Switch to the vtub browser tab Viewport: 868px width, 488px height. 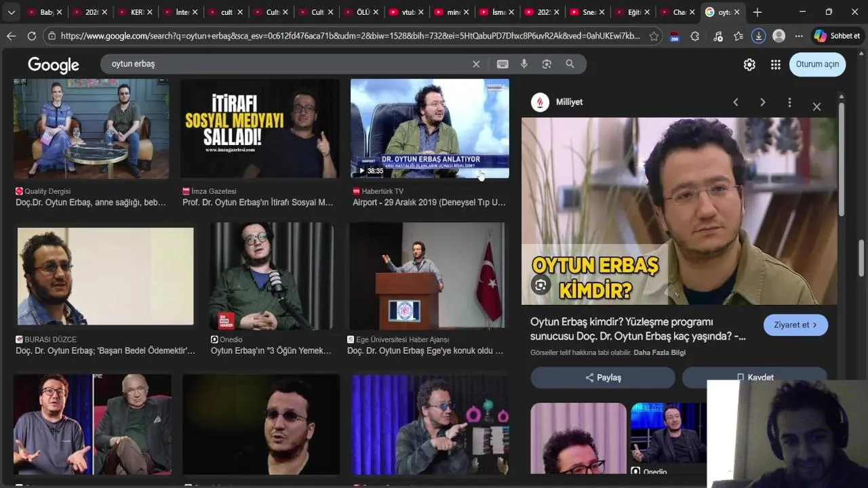coord(406,12)
